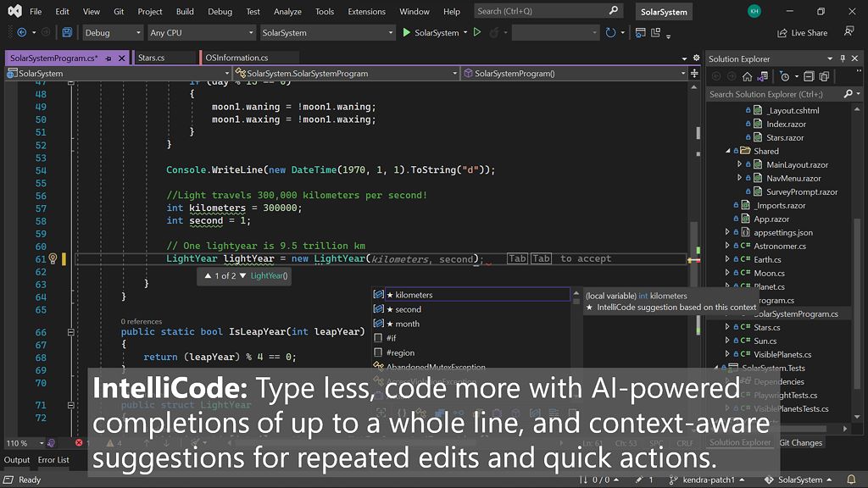
Task: Click Show All Files icon in Solution Explorer
Action: tap(824, 76)
